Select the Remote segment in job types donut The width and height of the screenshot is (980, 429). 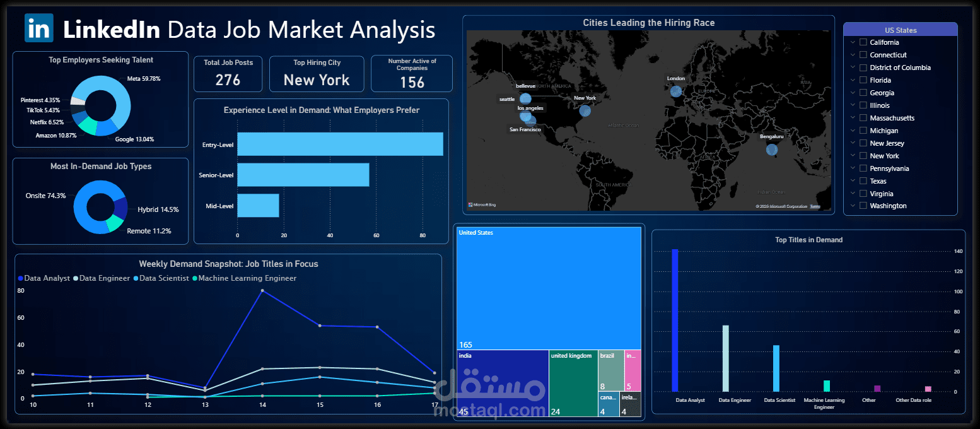(x=114, y=223)
